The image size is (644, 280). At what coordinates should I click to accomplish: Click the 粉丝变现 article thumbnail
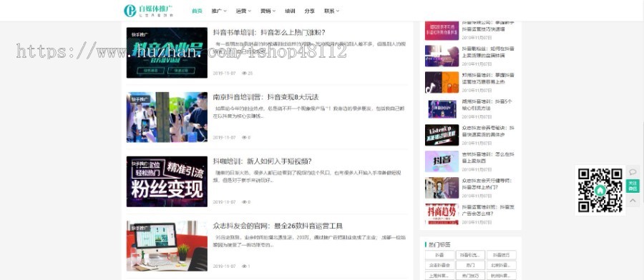tap(167, 181)
